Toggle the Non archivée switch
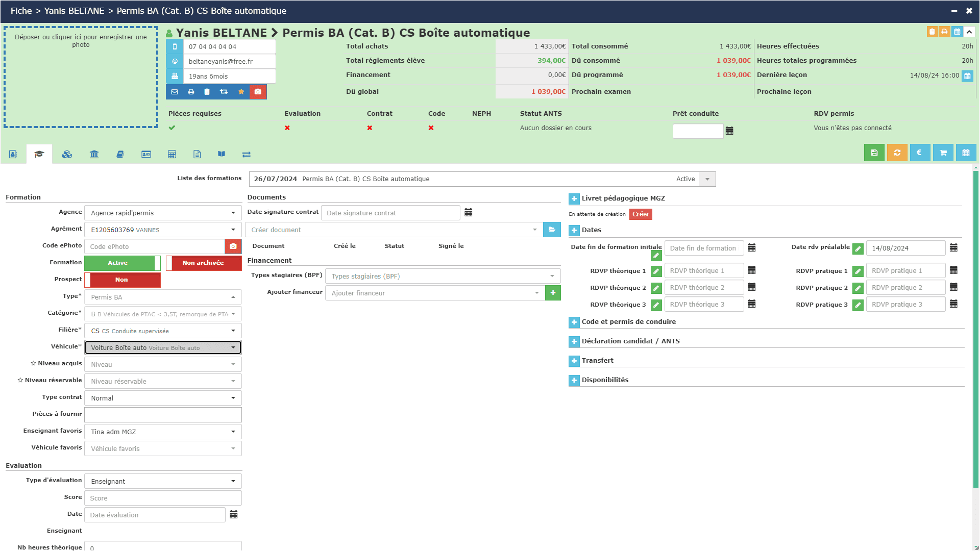Screen dimensions: 980x551 tap(204, 263)
